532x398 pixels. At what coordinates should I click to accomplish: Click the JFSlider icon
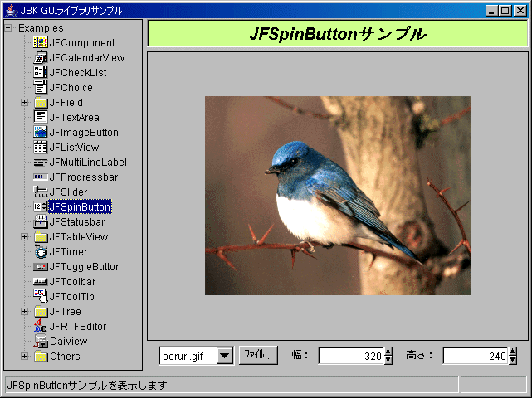(41, 192)
